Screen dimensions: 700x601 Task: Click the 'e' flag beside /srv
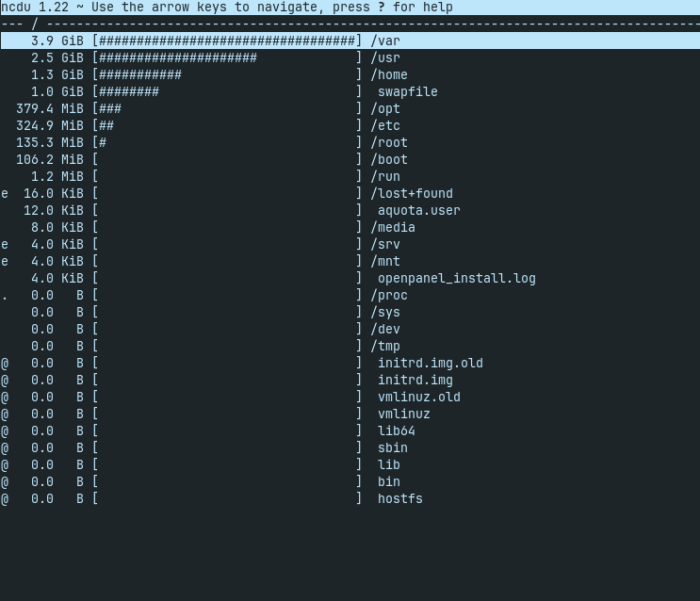click(x=5, y=245)
